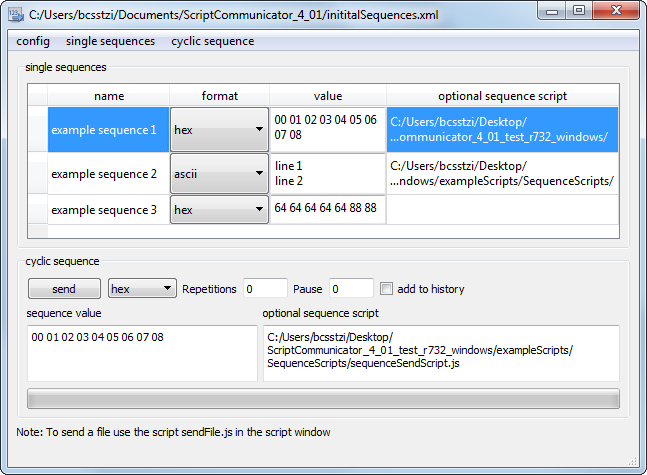Screen dimensions: 647x475
Task: Minimize the window
Action: (551, 11)
